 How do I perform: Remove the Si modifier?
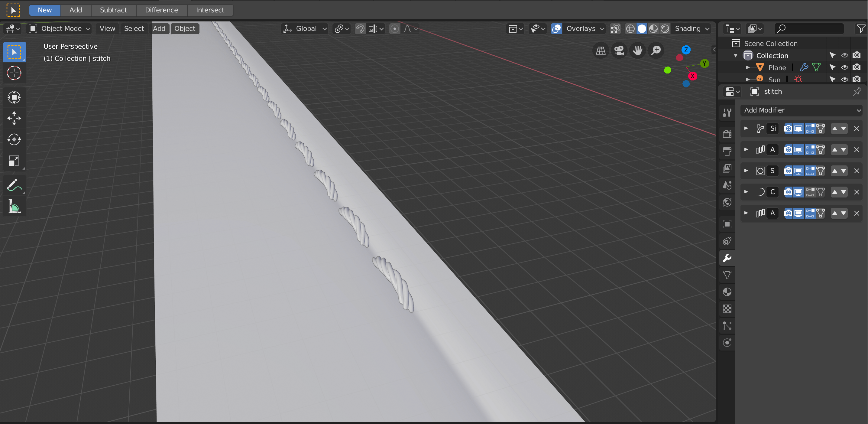coord(856,129)
